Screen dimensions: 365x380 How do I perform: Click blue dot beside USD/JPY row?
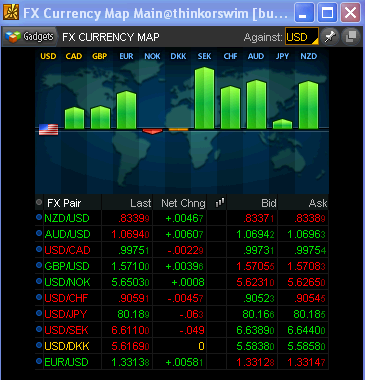39,313
